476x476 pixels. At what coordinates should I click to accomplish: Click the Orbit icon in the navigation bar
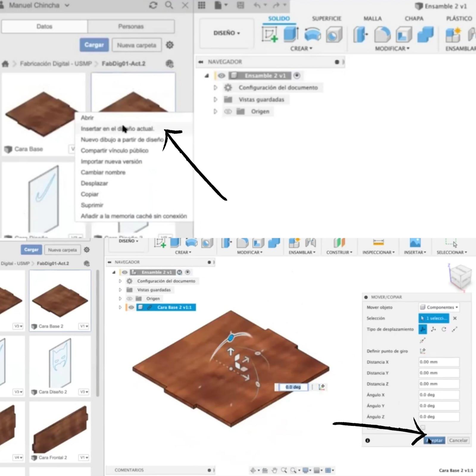click(x=253, y=470)
